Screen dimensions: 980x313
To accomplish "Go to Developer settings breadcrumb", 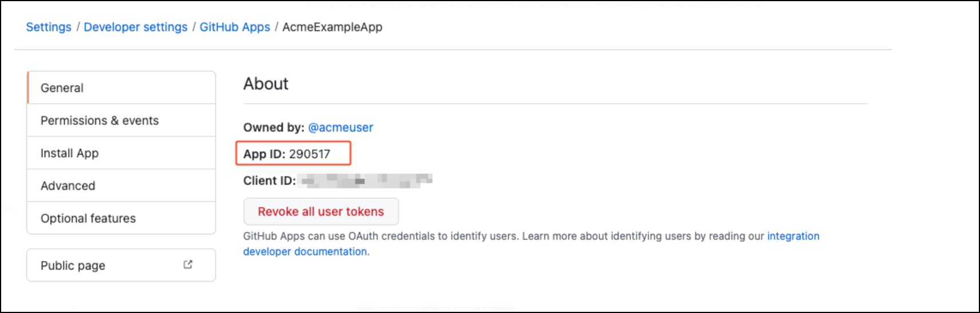I will pyautogui.click(x=136, y=27).
